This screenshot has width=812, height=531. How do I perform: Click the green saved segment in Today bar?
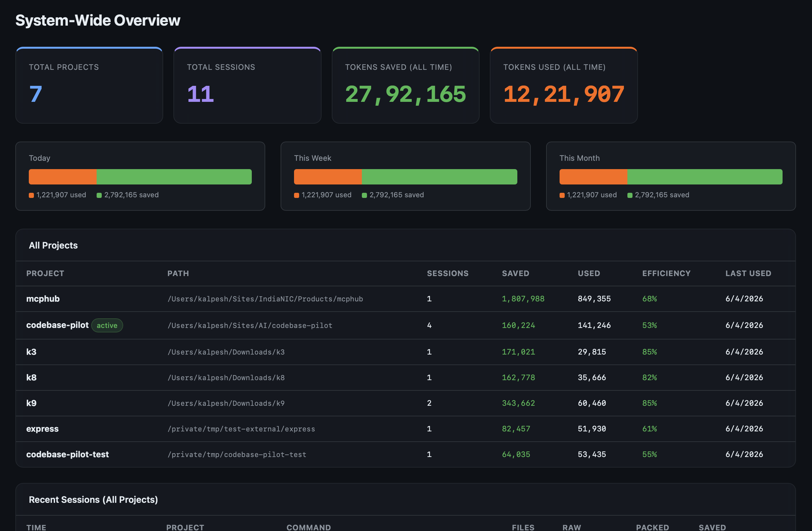point(174,177)
